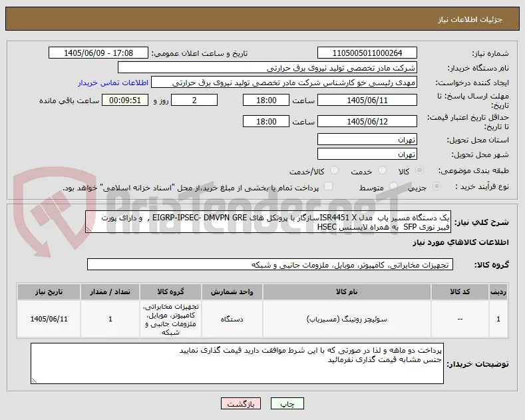525x420 pixels.
Task: Click the تاریخ نیاز column header
Action: coord(49,292)
